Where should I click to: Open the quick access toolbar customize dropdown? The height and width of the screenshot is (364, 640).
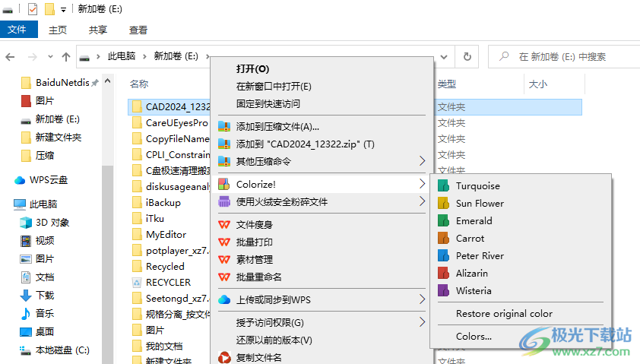click(x=63, y=9)
